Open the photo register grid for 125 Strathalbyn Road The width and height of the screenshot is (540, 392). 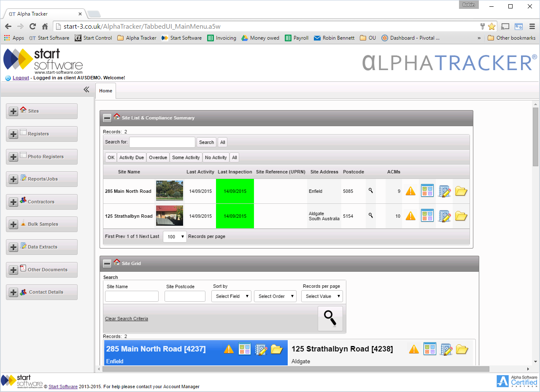(427, 216)
